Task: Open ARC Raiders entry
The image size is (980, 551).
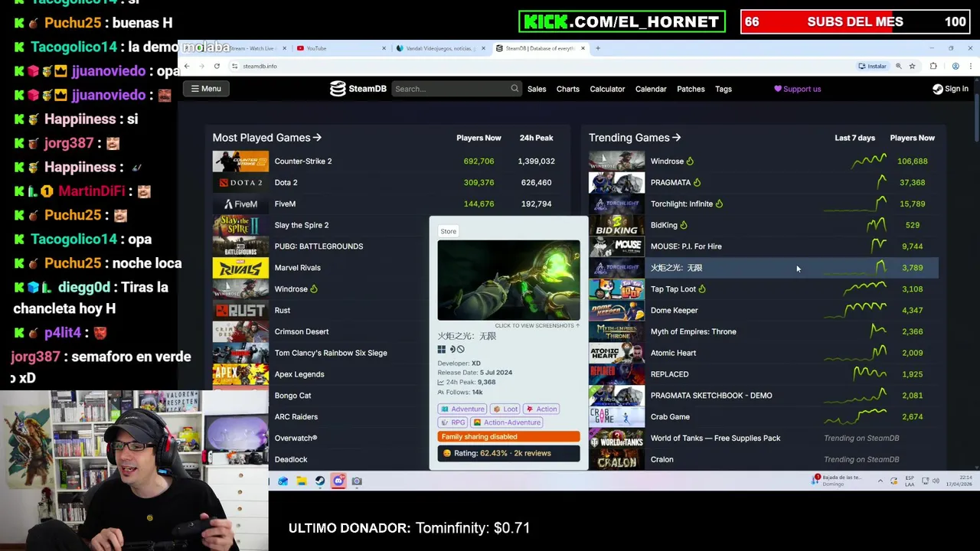Action: tap(296, 417)
